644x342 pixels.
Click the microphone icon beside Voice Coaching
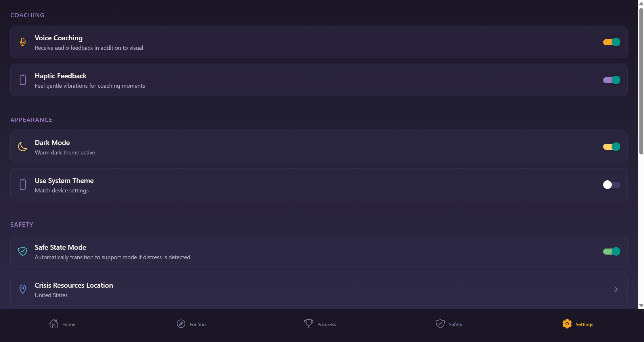23,42
